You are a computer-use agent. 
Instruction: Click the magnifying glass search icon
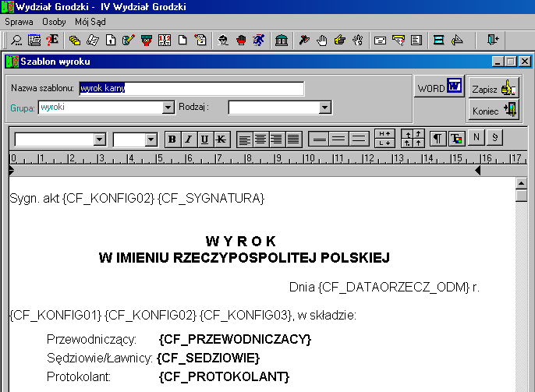(16, 41)
